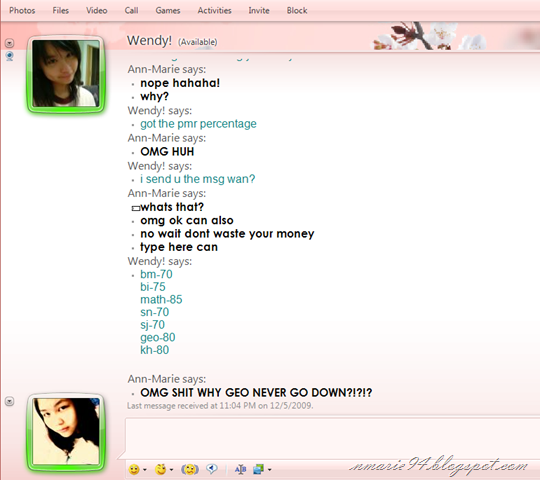Image resolution: width=540 pixels, height=480 pixels.
Task: Select the smiley emoticon icon
Action: [134, 469]
